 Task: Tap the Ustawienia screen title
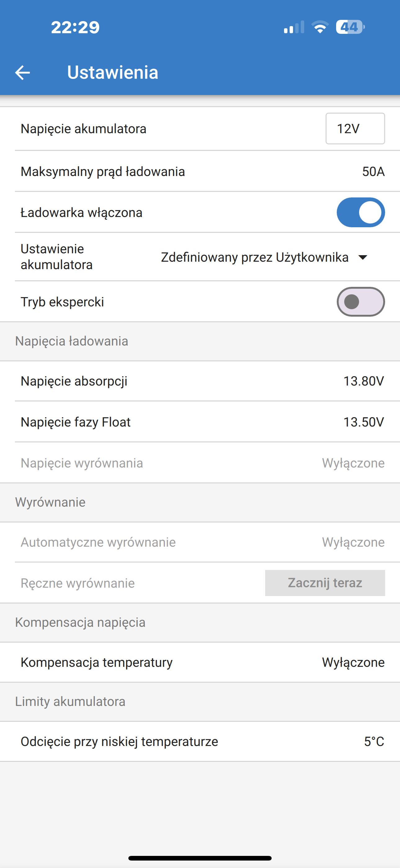click(113, 72)
